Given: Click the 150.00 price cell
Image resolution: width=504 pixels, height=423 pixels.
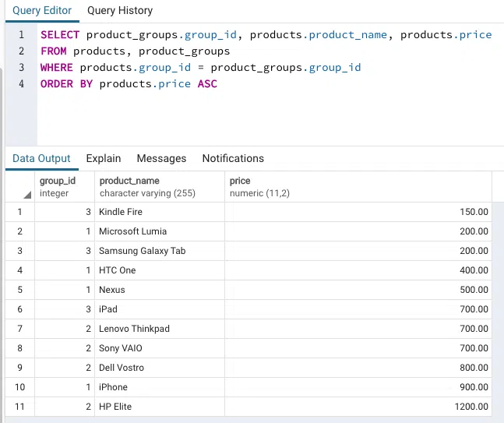Looking at the screenshot, I should tap(358, 212).
